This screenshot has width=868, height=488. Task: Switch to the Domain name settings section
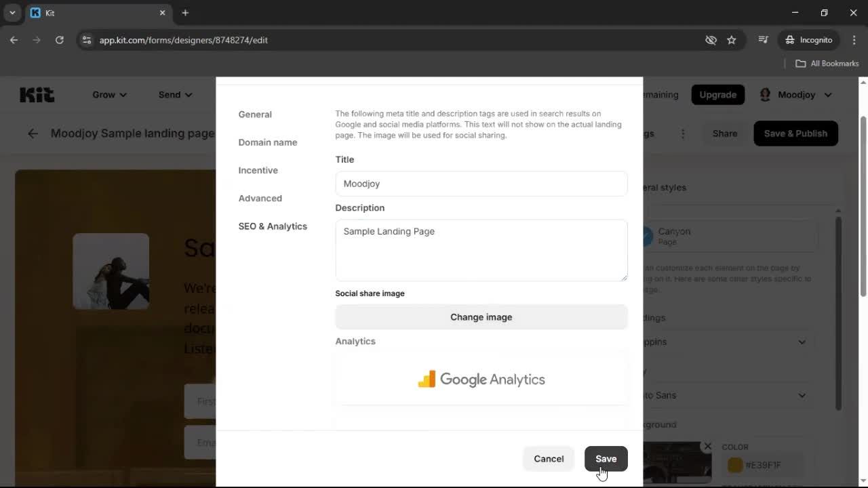click(268, 142)
